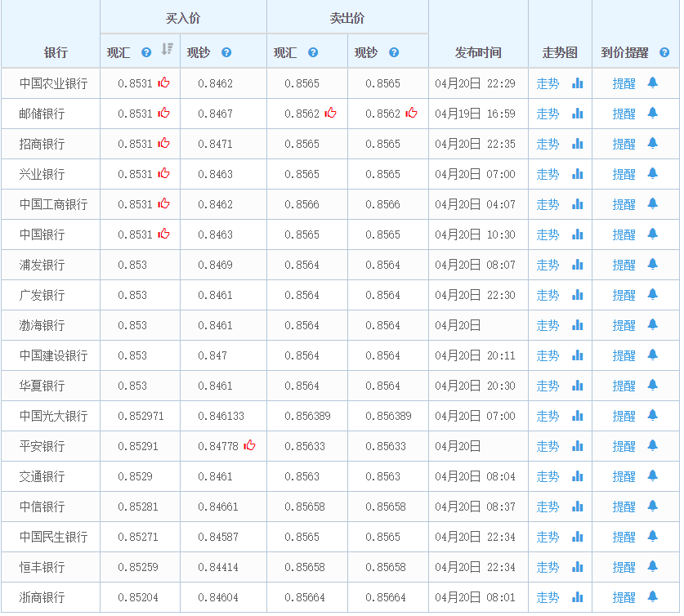Click the 0.852971 rate for 中国光大银行

[x=141, y=417]
